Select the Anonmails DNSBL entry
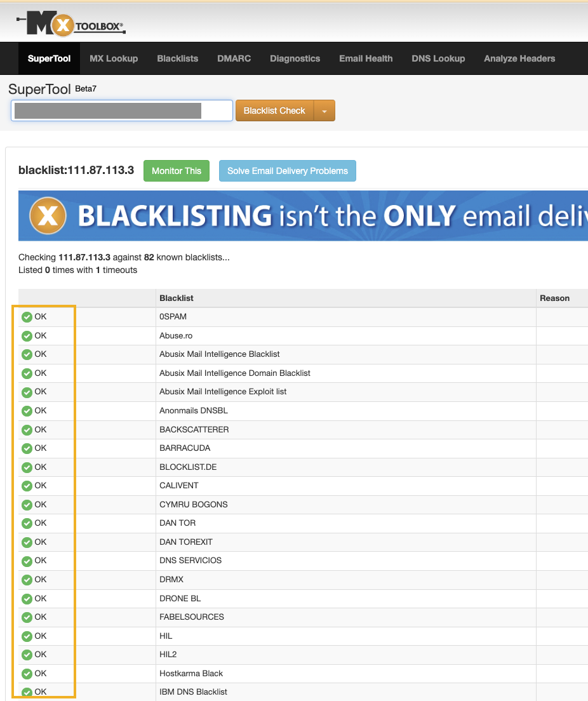This screenshot has width=588, height=701. point(194,410)
